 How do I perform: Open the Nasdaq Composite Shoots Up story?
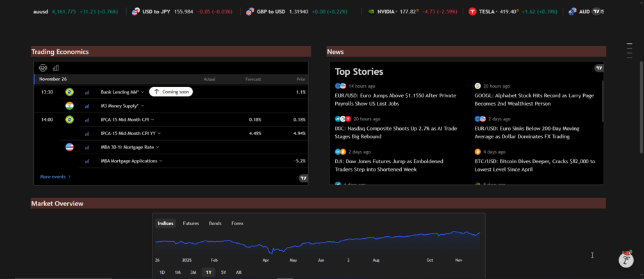coord(396,132)
